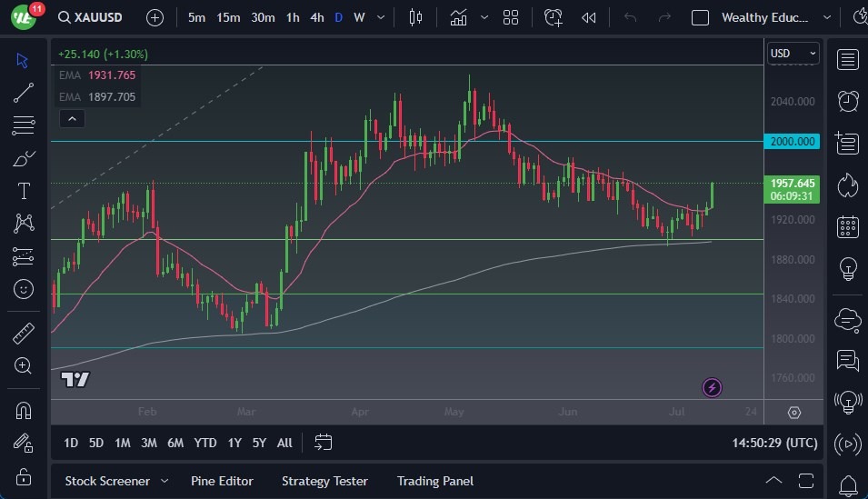Toggle the fullscreen layout checkbox square
Screen dimensions: 868x499
pyautogui.click(x=700, y=17)
